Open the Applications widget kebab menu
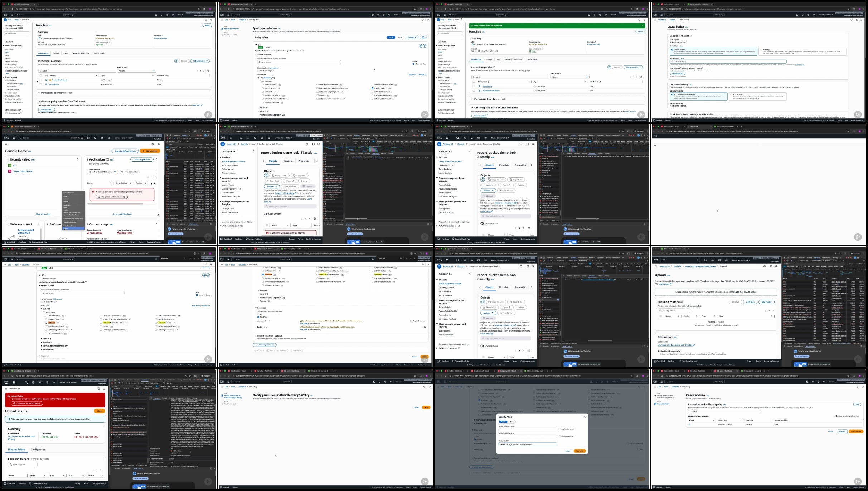Image resolution: width=868 pixels, height=491 pixels. pos(156,159)
